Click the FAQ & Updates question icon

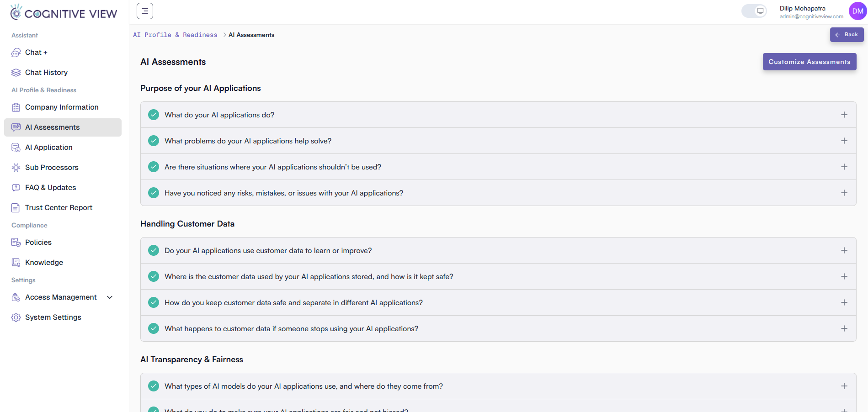16,188
